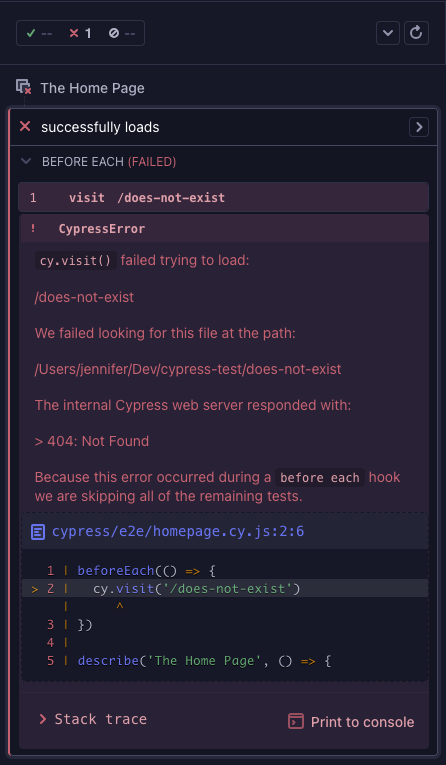446x765 pixels.
Task: Collapse the BEFORE EACH (FAILED) section chevron
Action: click(x=26, y=161)
